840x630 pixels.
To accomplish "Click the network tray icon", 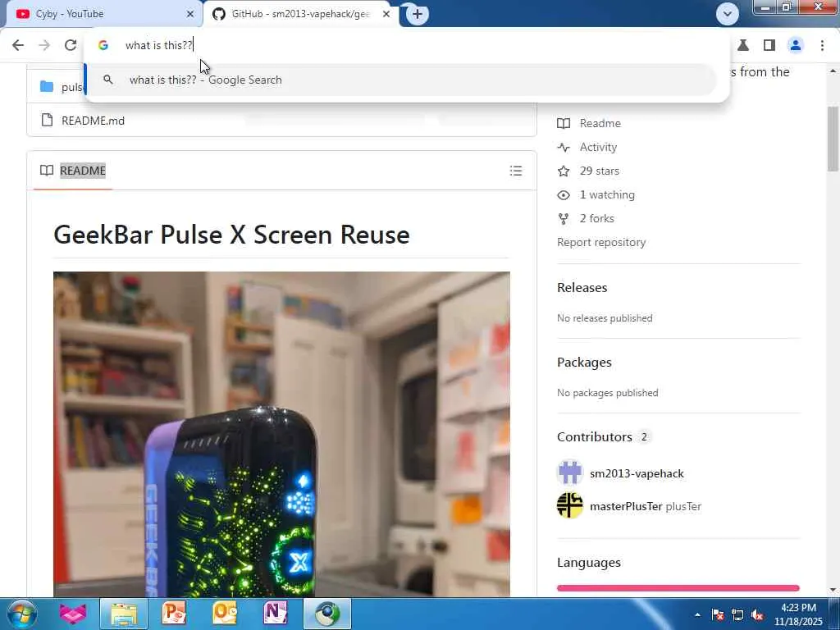I will coord(737,614).
